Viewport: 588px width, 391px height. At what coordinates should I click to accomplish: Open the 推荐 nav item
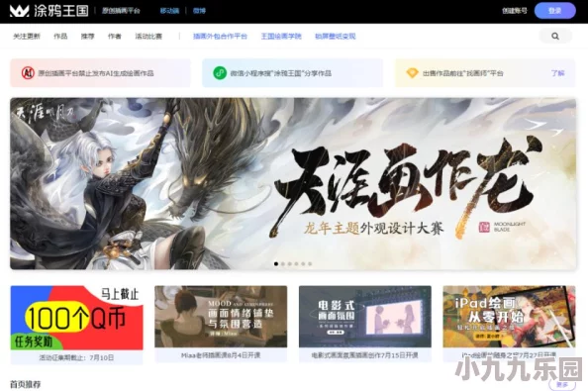pos(87,37)
